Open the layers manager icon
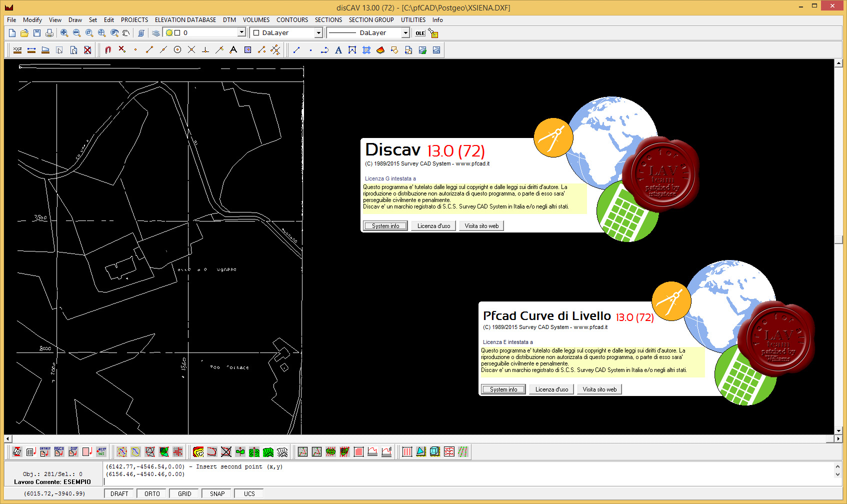The image size is (847, 504). [x=156, y=33]
